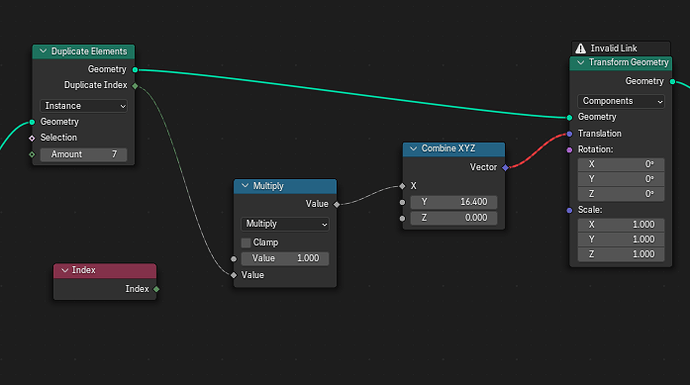The height and width of the screenshot is (385, 690).
Task: Click the Scale input socket
Action: (569, 210)
